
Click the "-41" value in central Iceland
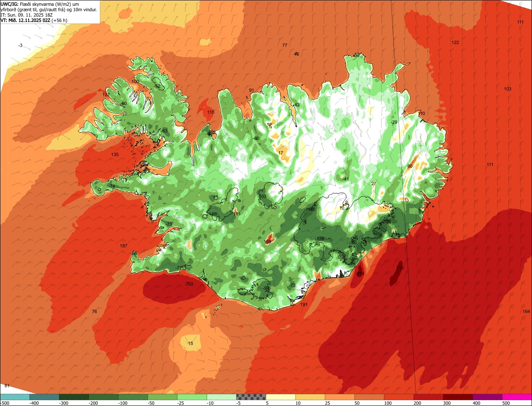pyautogui.click(x=345, y=179)
